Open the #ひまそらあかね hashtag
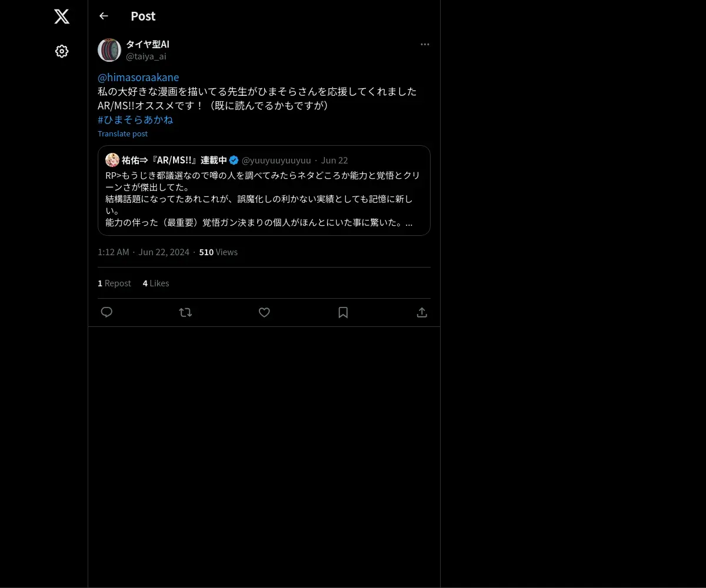Viewport: 706px width, 588px height. 135,120
